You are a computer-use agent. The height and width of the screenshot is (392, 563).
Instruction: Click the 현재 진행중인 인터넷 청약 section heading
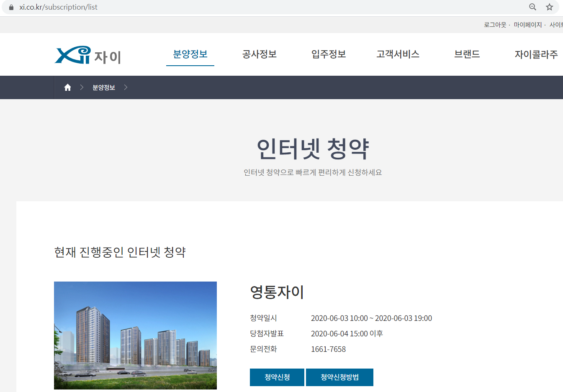coord(120,252)
